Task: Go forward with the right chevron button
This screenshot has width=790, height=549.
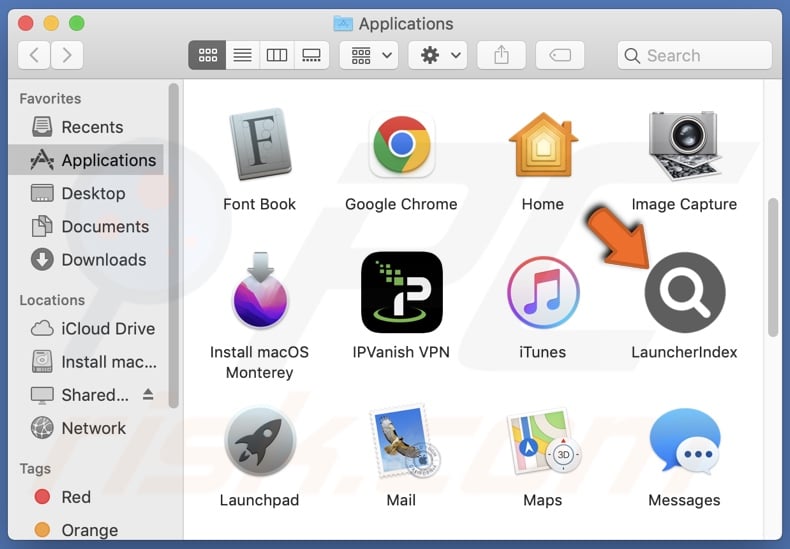Action: tap(67, 55)
